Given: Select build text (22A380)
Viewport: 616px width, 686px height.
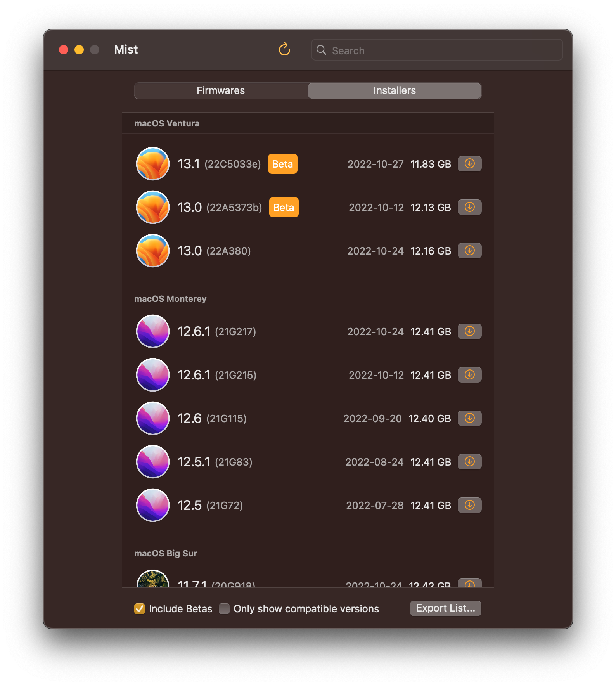Looking at the screenshot, I should (x=228, y=251).
